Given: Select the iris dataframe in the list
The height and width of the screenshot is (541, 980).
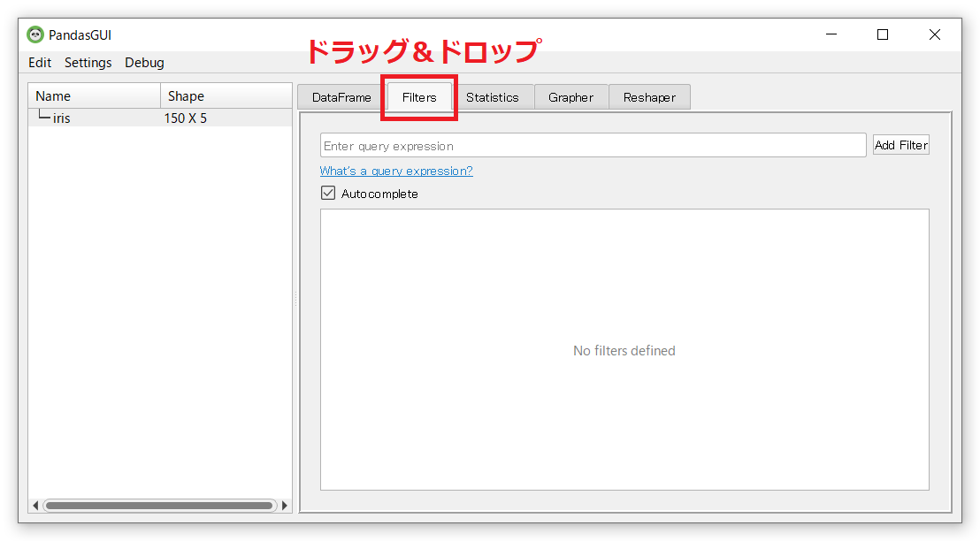Looking at the screenshot, I should (62, 118).
